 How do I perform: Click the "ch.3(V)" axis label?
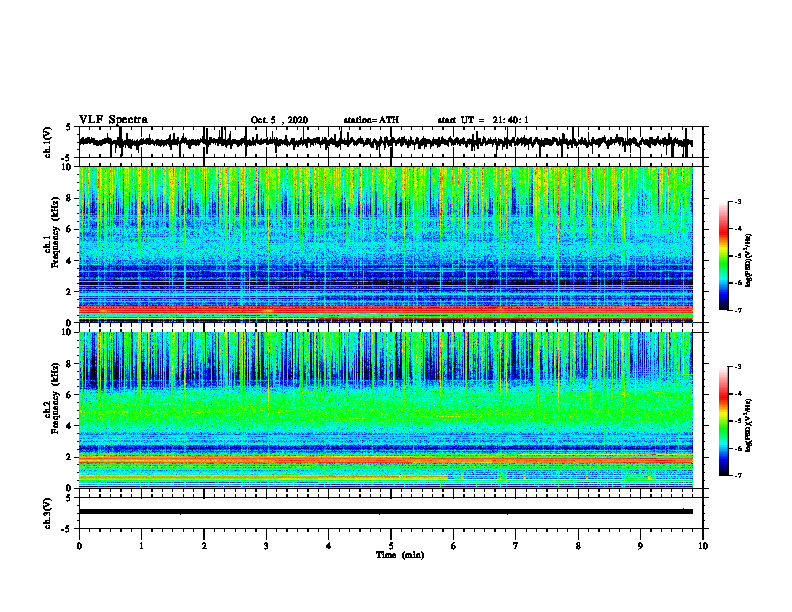(47, 513)
